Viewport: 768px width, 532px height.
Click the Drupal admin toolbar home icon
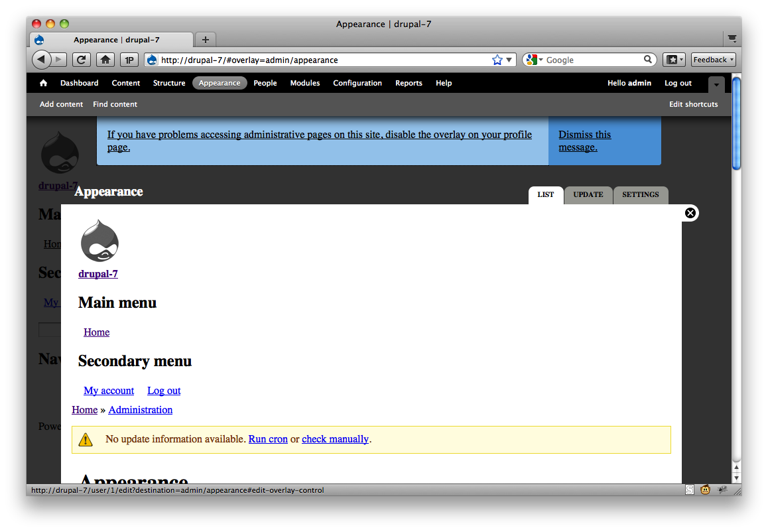[43, 83]
